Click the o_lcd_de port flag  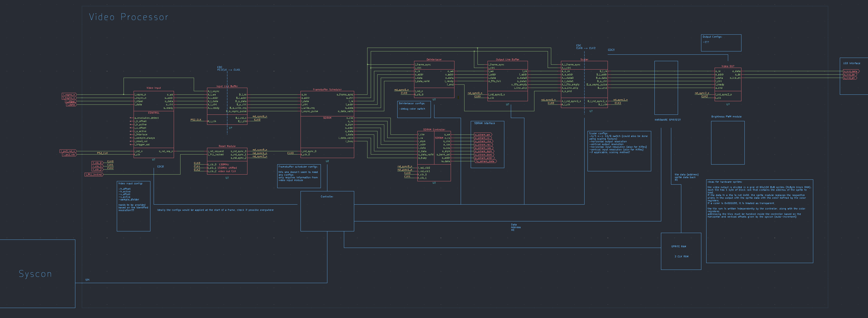[x=850, y=75]
